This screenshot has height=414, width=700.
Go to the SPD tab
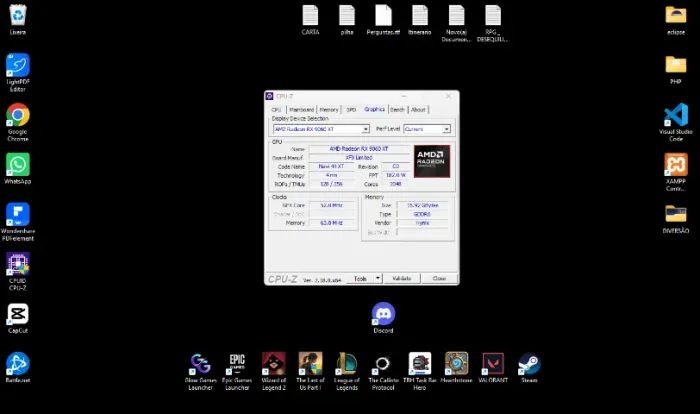351,110
